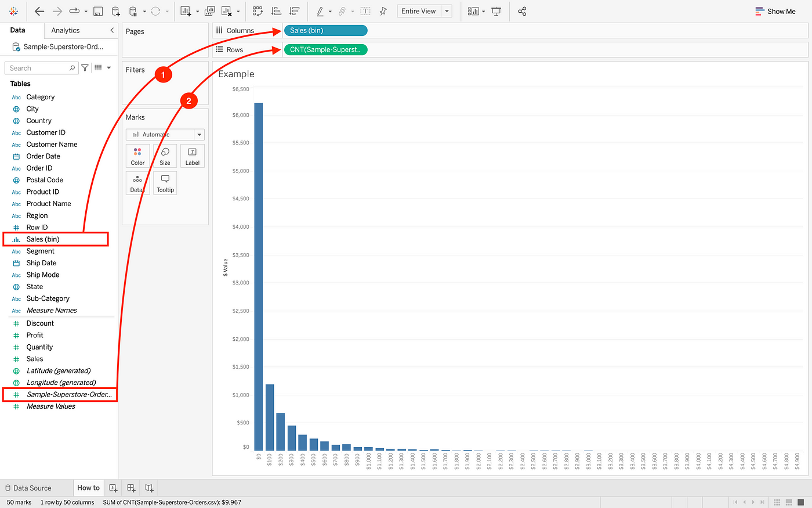Click the Run Update refresh icon
This screenshot has height=508, width=812.
click(155, 11)
